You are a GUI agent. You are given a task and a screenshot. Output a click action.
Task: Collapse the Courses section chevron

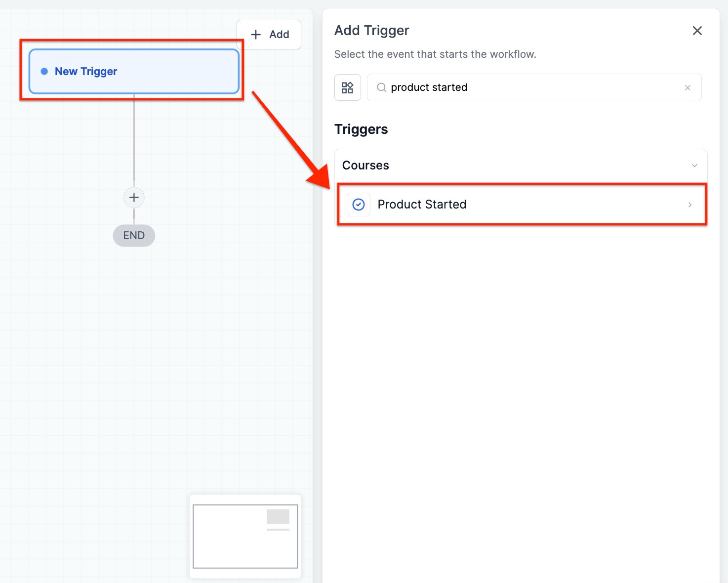coord(694,166)
